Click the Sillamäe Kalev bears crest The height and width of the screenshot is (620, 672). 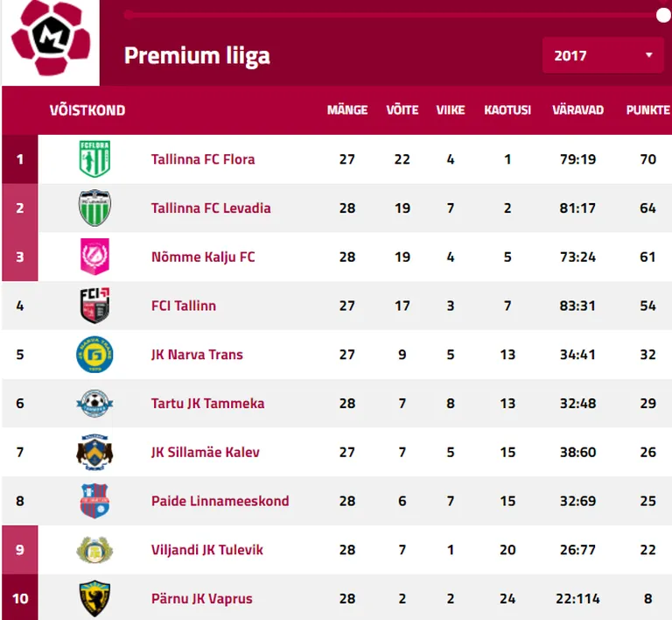click(x=94, y=452)
